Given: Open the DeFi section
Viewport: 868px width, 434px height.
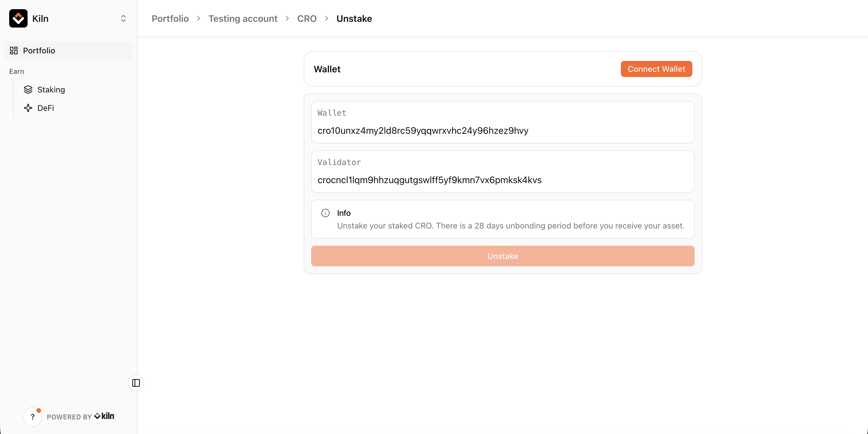Looking at the screenshot, I should pyautogui.click(x=45, y=108).
